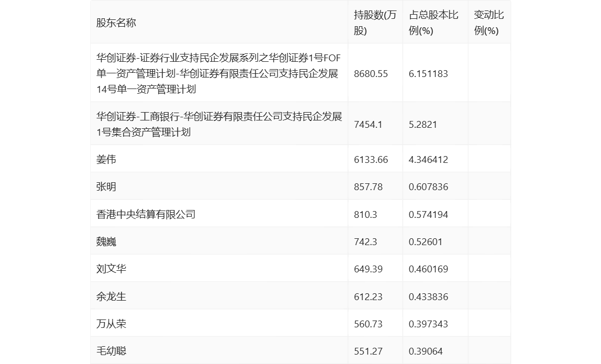Select the percentage 0.52601
Image resolution: width=601 pixels, height=364 pixels.
425,242
